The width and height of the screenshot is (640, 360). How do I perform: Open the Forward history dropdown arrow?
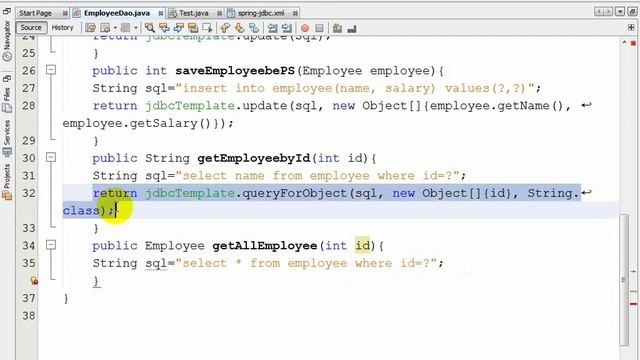[136, 28]
